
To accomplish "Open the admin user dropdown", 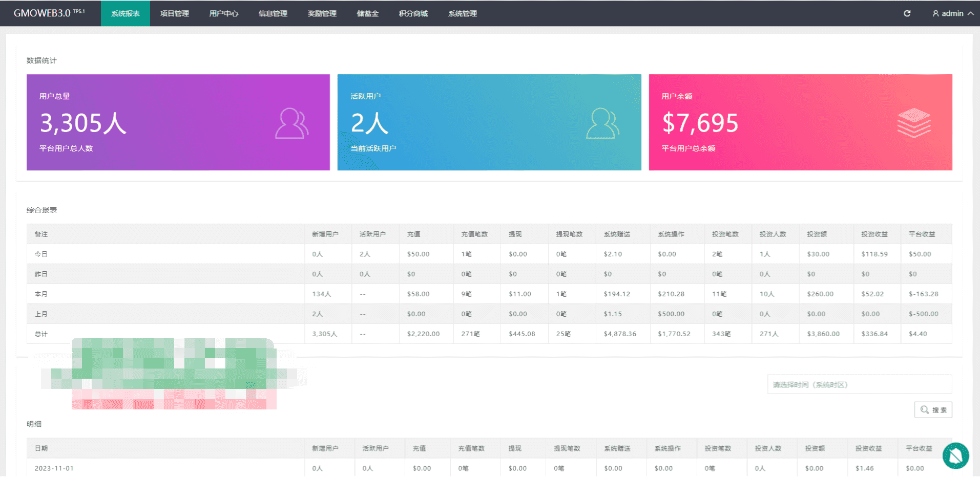I will coord(952,13).
